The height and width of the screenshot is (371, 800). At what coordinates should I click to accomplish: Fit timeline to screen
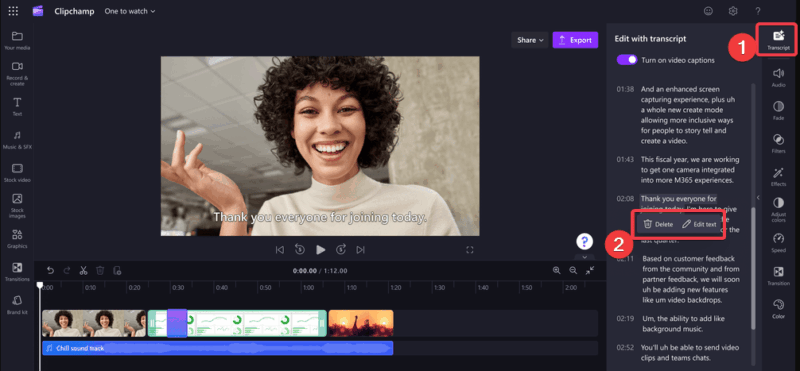590,270
